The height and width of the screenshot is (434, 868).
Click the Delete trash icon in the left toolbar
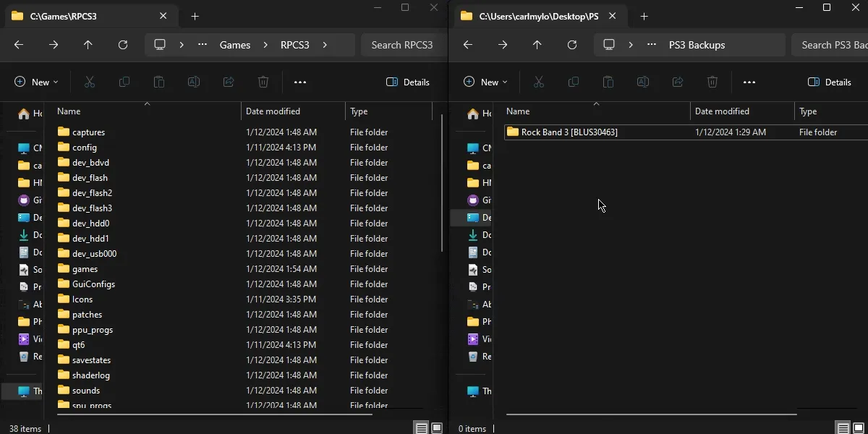pos(263,82)
